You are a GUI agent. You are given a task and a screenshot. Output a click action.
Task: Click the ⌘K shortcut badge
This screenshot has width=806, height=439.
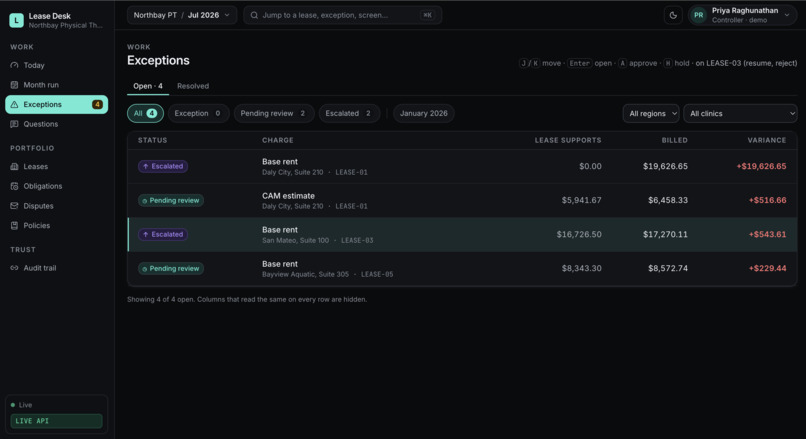pyautogui.click(x=427, y=15)
